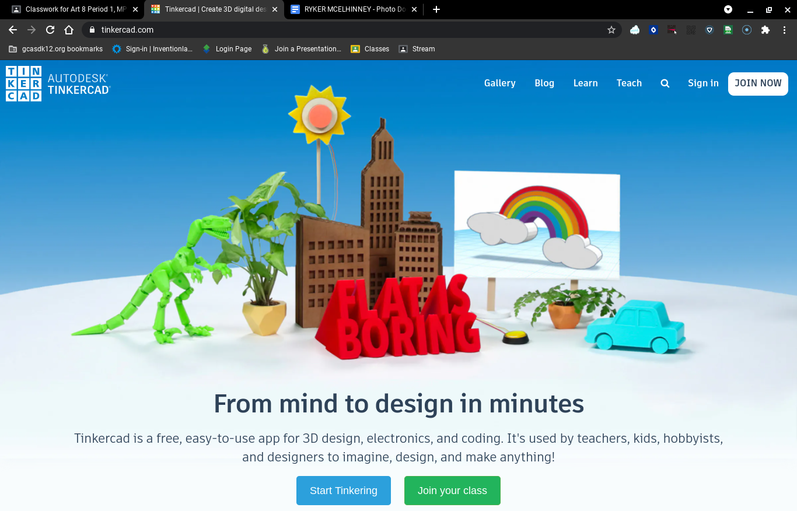Open the Extensions puzzle menu
The width and height of the screenshot is (797, 532).
click(765, 30)
